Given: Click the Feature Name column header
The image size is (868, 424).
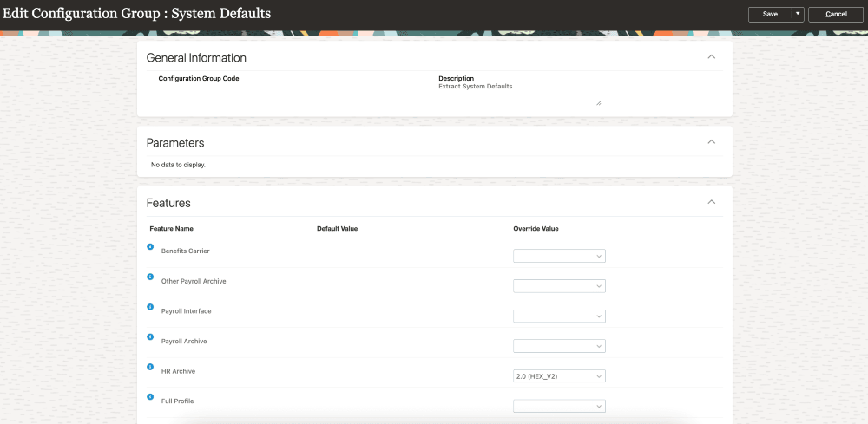Looking at the screenshot, I should click(171, 228).
